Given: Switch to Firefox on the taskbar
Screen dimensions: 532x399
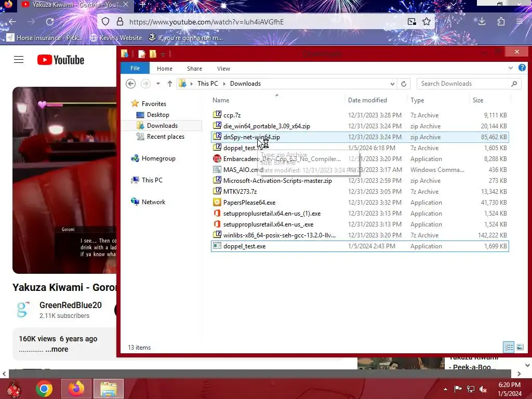Looking at the screenshot, I should click(x=76, y=389).
